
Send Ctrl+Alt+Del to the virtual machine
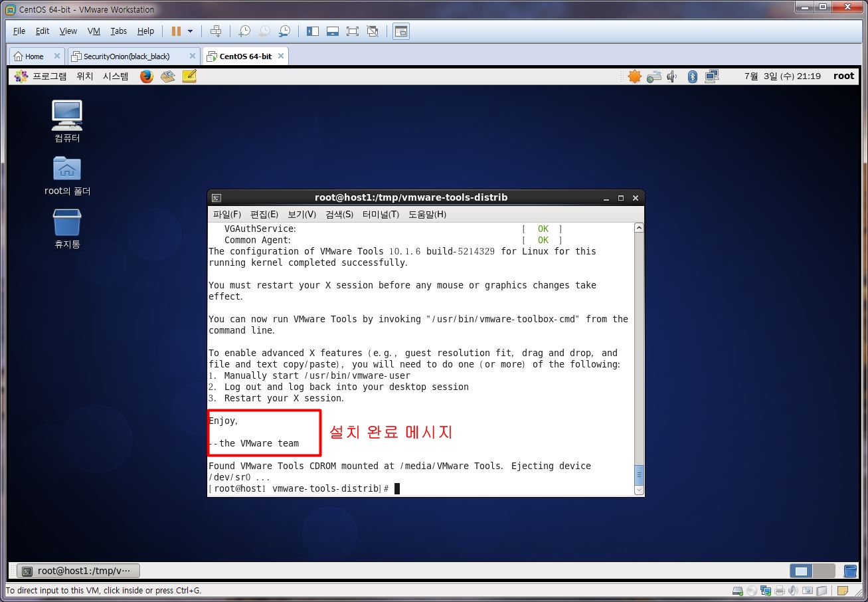click(x=215, y=31)
